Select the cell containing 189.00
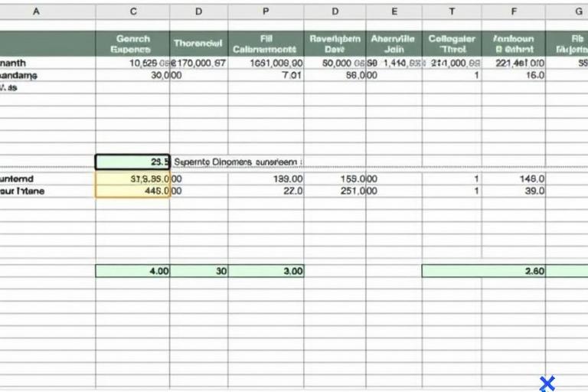 266,178
